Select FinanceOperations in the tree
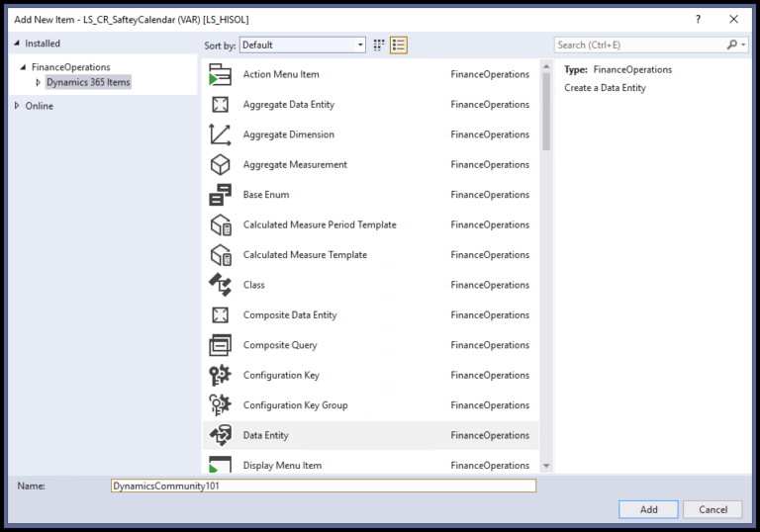Viewport: 760px width, 532px height. [x=70, y=66]
